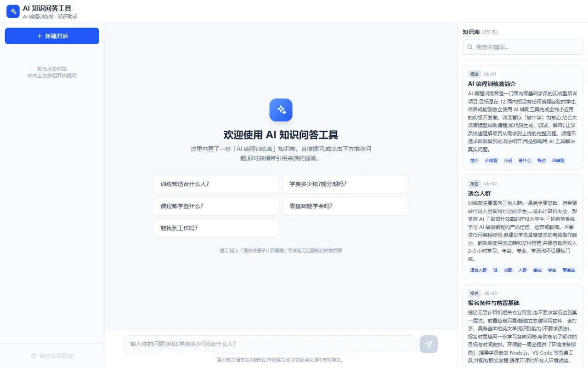Click the AI 知识问答工具 header title
Viewport: 588px width, 368px height.
[x=47, y=8]
